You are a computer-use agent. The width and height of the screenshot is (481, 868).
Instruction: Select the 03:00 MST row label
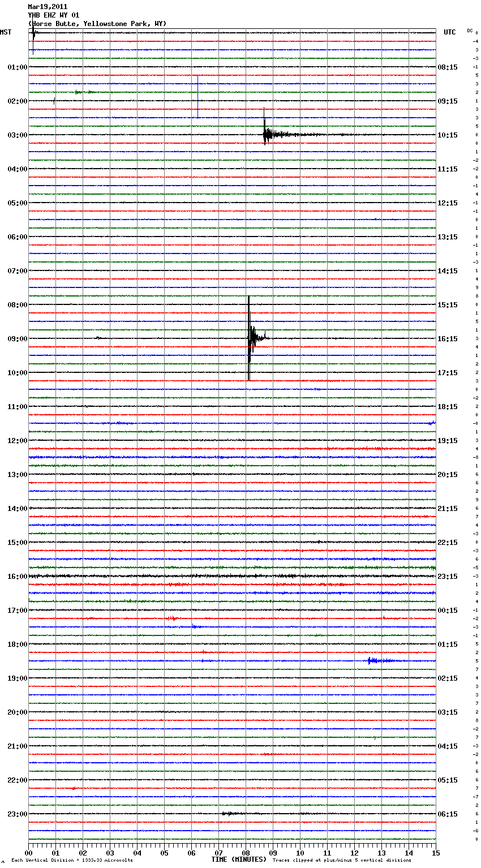pos(18,135)
